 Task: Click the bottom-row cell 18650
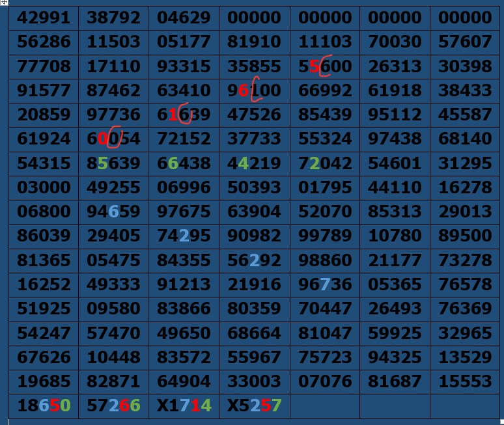click(x=44, y=405)
